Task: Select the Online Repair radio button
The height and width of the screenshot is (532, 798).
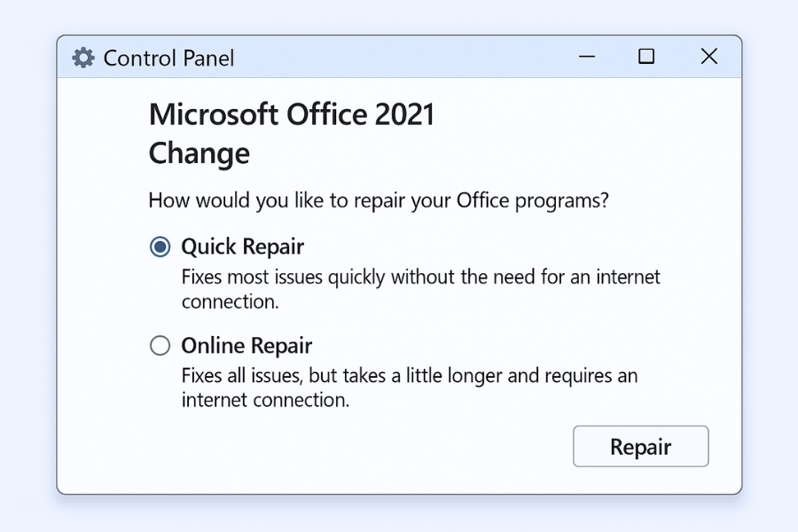Action: [160, 346]
